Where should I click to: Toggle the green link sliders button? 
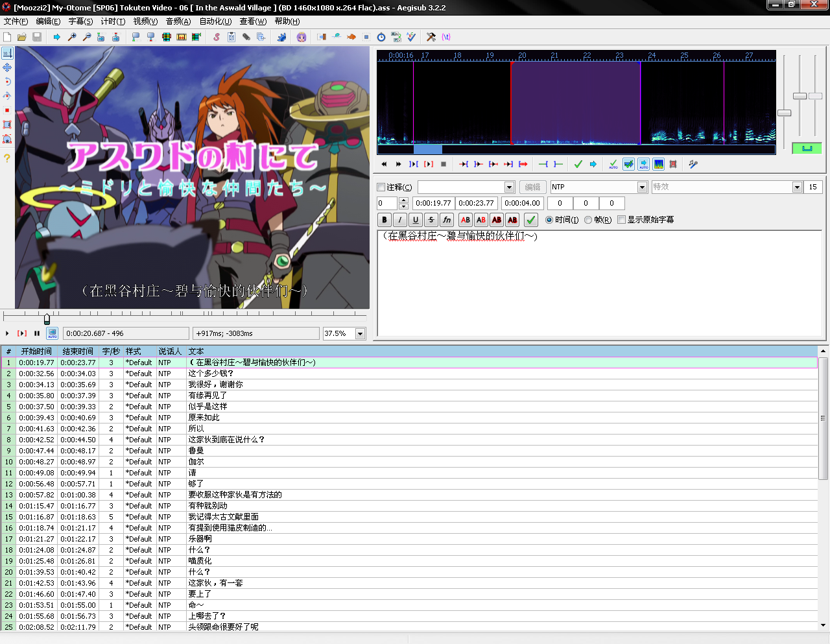(807, 149)
